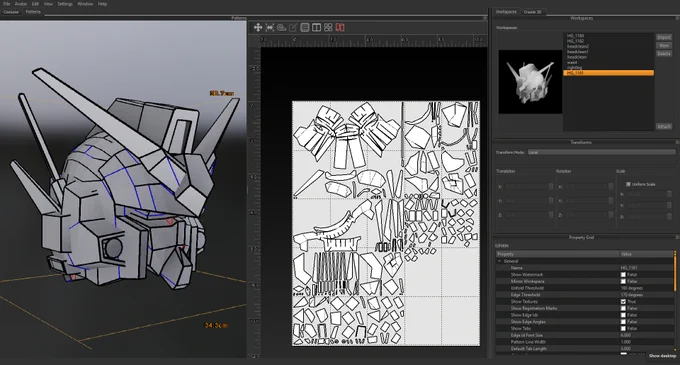This screenshot has width=680, height=365.
Task: Switch to the two-column layout icon
Action: (317, 27)
